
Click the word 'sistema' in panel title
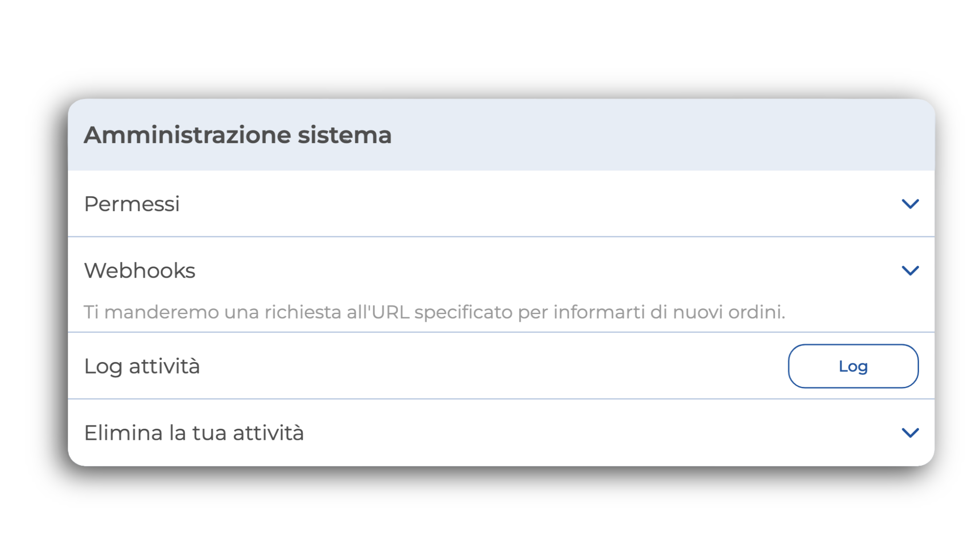(345, 135)
